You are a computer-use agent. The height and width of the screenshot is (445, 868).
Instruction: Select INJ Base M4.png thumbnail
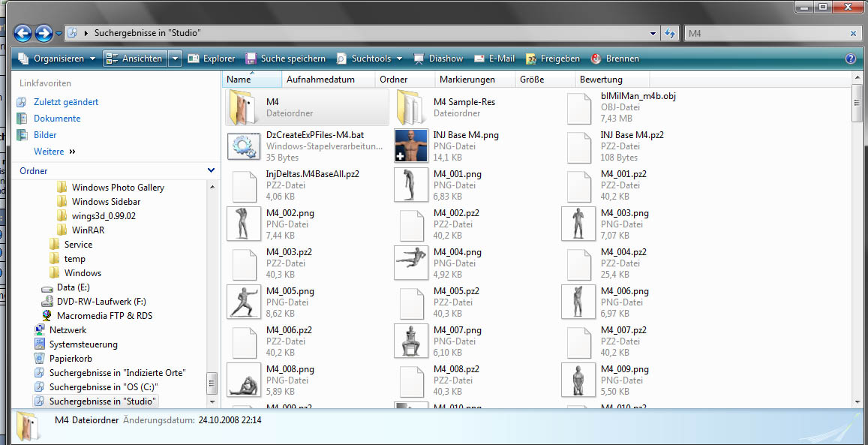click(411, 146)
